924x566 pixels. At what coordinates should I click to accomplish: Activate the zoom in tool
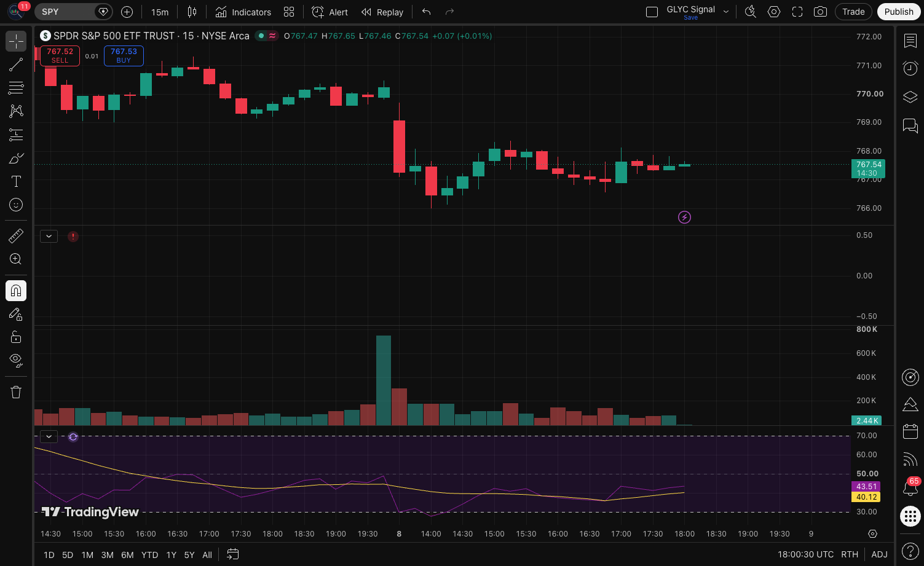click(16, 259)
